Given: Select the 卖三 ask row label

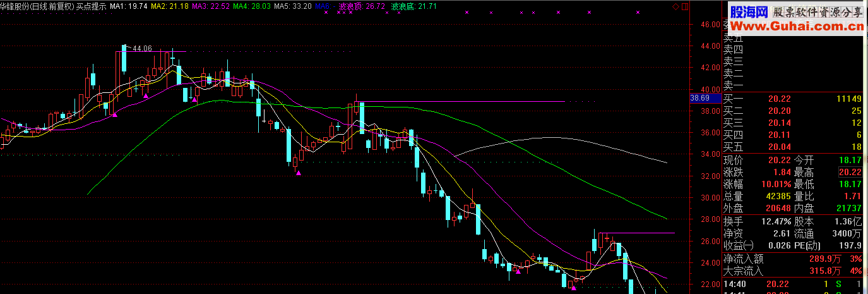Looking at the screenshot, I should 734,61.
